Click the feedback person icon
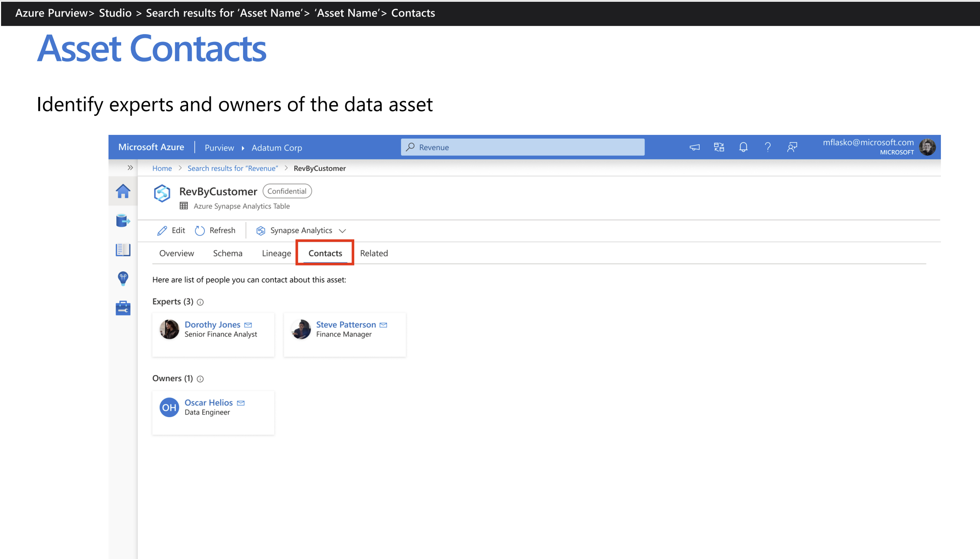The image size is (980, 559). [x=792, y=147]
